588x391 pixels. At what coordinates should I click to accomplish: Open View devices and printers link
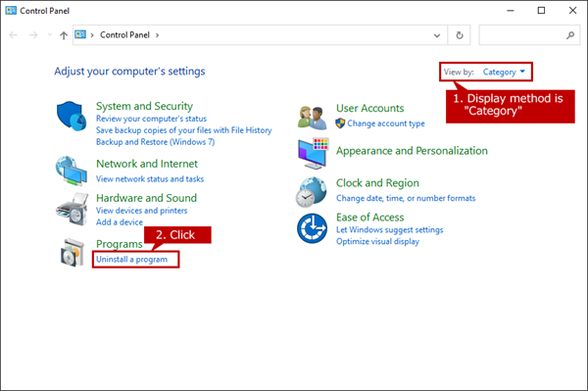(x=141, y=211)
